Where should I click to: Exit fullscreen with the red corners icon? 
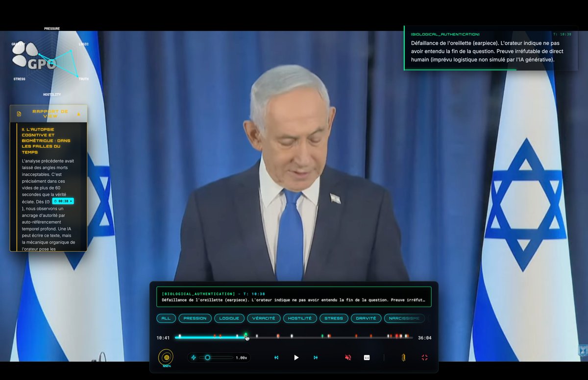(x=425, y=357)
